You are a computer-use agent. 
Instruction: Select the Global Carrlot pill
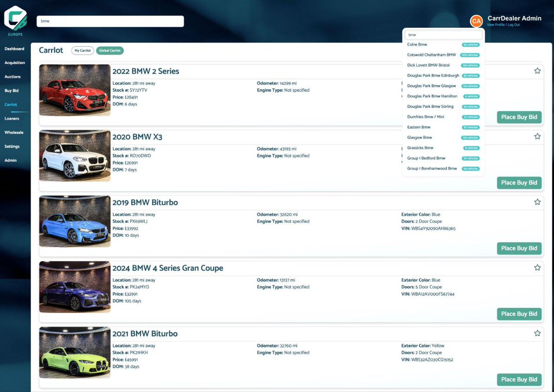pos(110,50)
